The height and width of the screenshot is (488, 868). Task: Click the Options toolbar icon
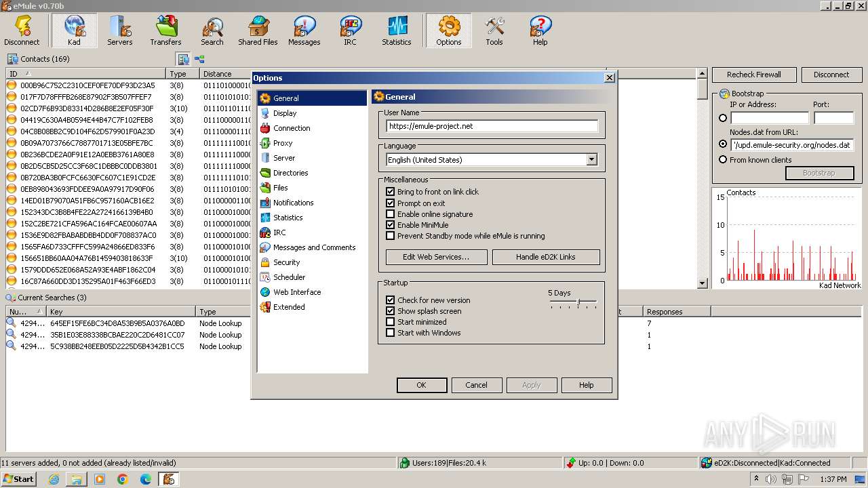click(x=449, y=30)
